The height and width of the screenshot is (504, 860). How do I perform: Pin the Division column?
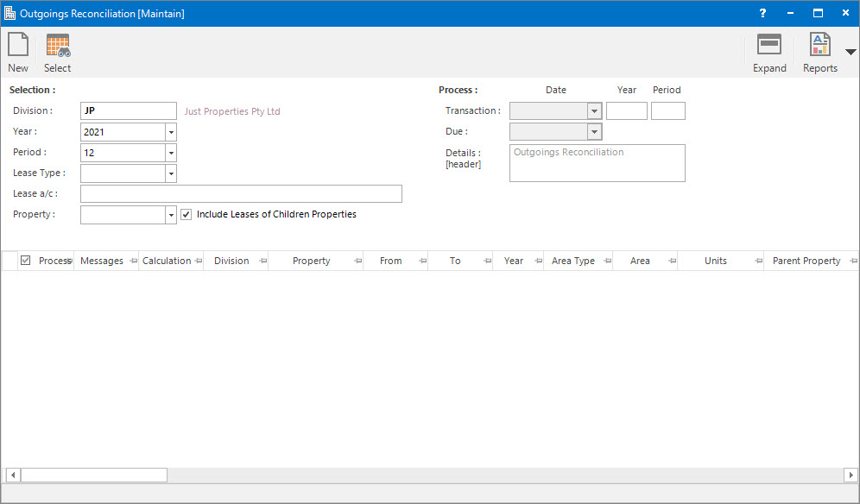click(263, 261)
